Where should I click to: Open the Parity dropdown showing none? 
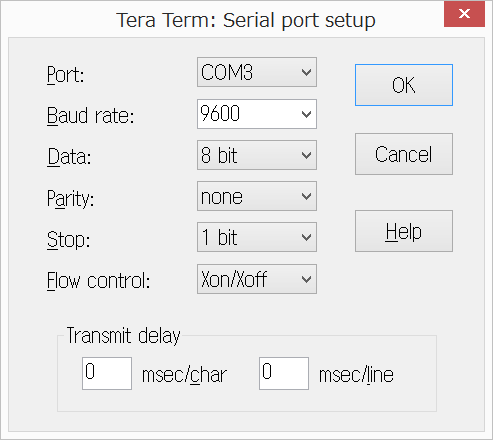(257, 196)
